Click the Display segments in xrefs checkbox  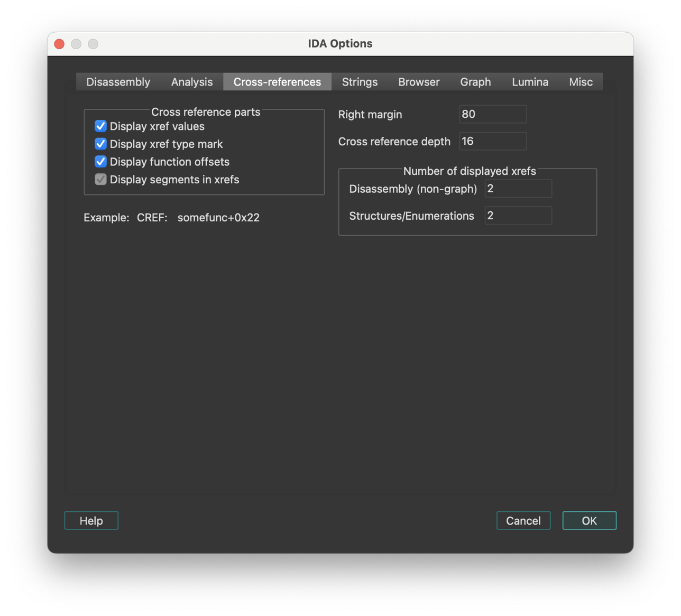[x=100, y=179]
